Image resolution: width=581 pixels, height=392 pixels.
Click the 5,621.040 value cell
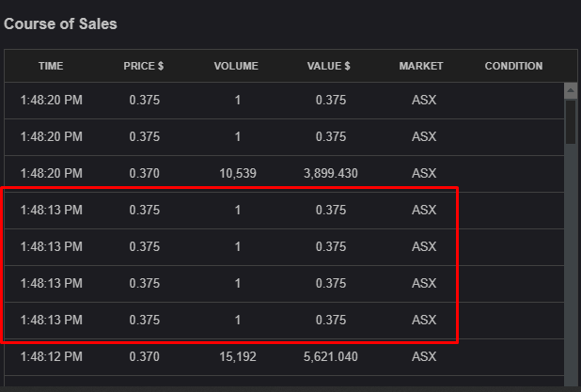click(x=330, y=356)
